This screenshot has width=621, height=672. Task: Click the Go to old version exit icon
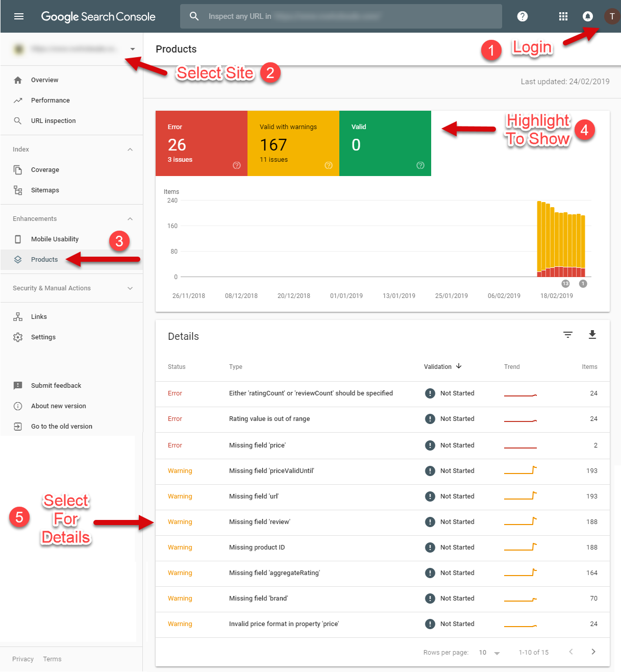tap(18, 427)
